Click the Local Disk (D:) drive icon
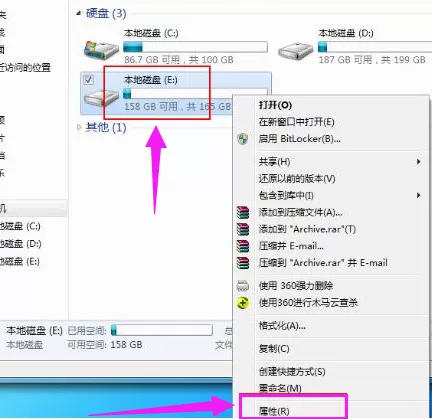This screenshot has width=432, height=419. pyautogui.click(x=295, y=51)
